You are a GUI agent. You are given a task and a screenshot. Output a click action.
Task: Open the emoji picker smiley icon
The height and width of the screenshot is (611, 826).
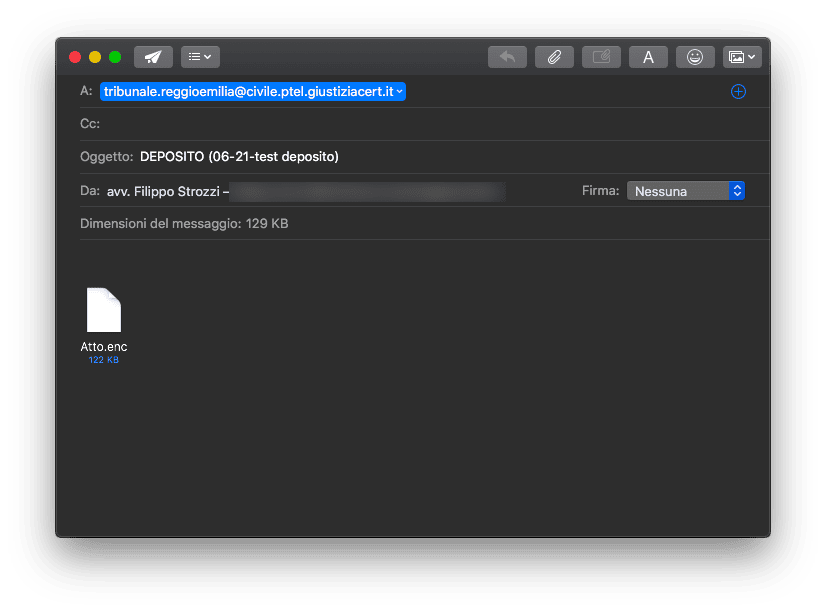point(695,57)
